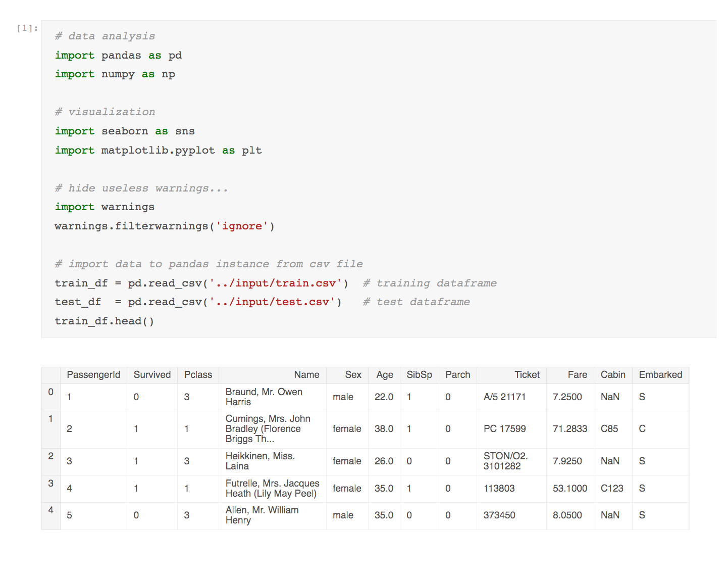The width and height of the screenshot is (728, 576).
Task: Click cabin value 'C123'
Action: (612, 489)
